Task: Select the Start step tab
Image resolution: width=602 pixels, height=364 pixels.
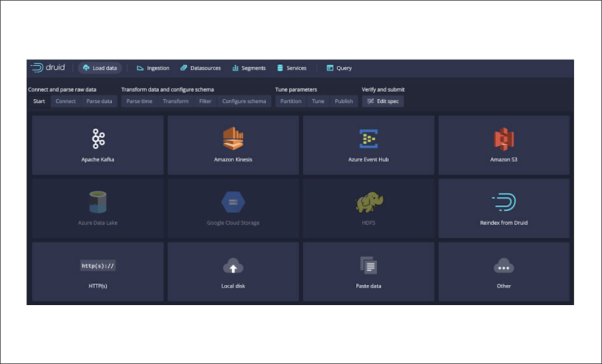Action: click(x=39, y=101)
